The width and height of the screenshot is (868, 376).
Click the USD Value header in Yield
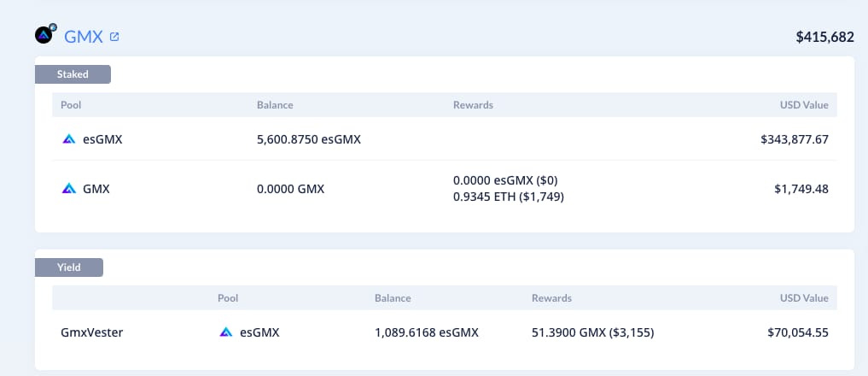[x=804, y=297]
